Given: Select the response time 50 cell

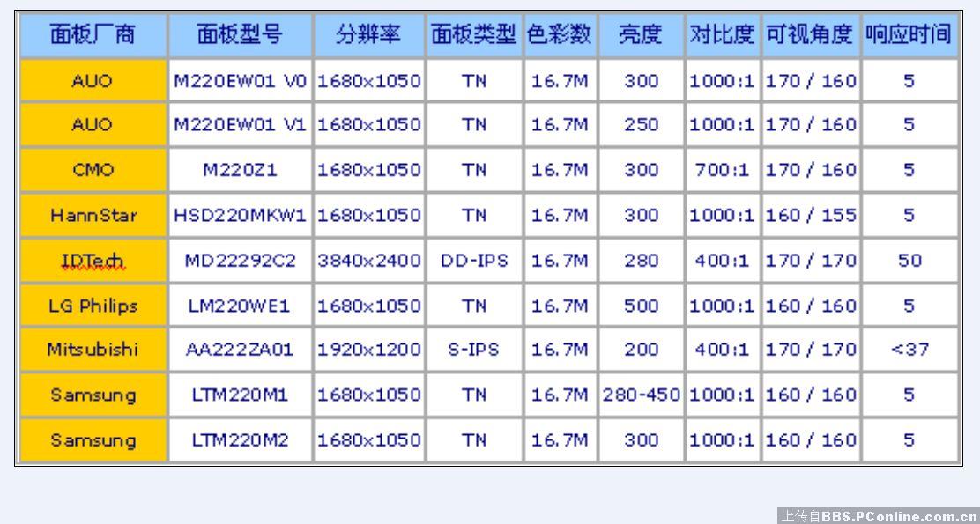Looking at the screenshot, I should pos(909,261).
